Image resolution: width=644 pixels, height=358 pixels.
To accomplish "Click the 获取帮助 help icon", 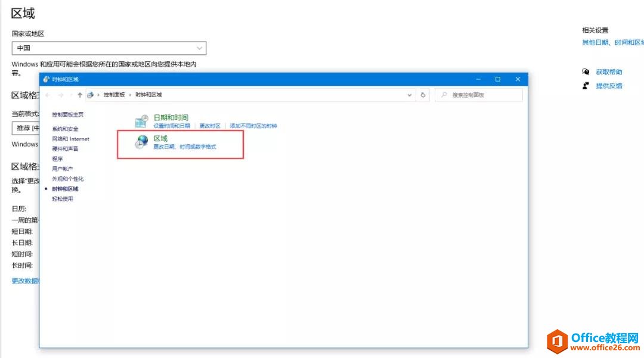I will [x=586, y=71].
